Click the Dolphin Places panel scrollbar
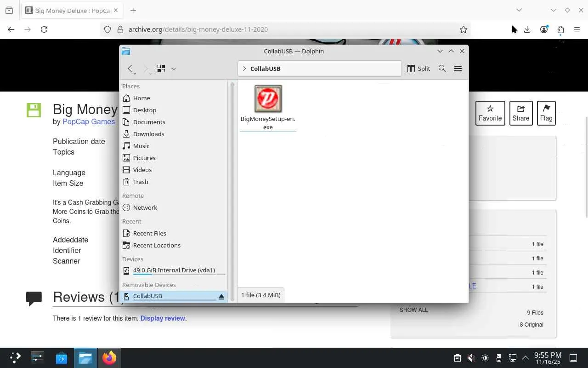The height and width of the screenshot is (368, 588). click(x=232, y=191)
